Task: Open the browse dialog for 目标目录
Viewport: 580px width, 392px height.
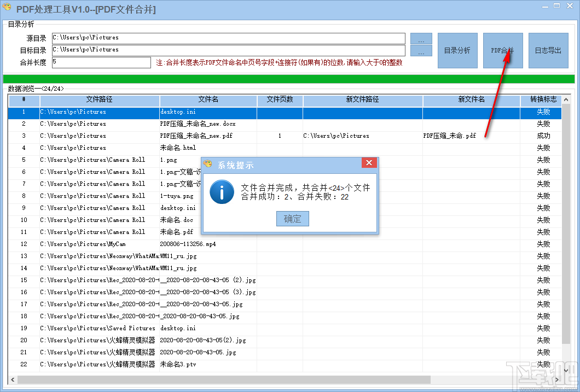Action: (x=421, y=50)
